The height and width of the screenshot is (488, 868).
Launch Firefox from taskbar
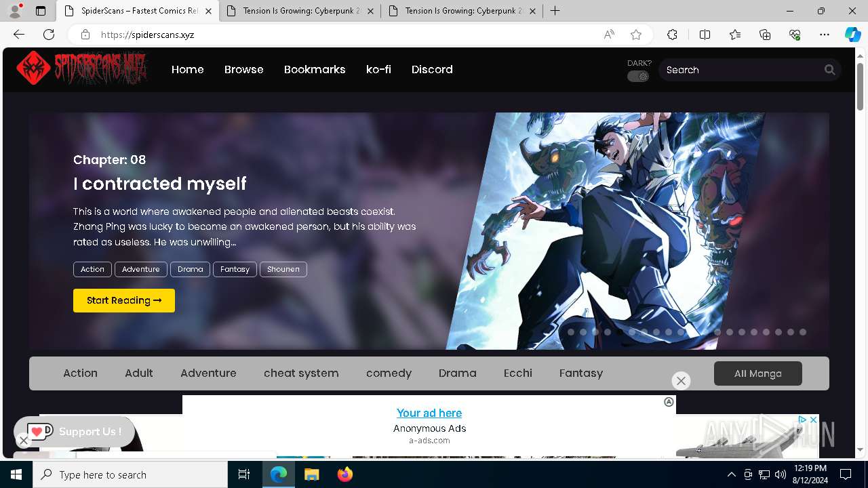(344, 474)
